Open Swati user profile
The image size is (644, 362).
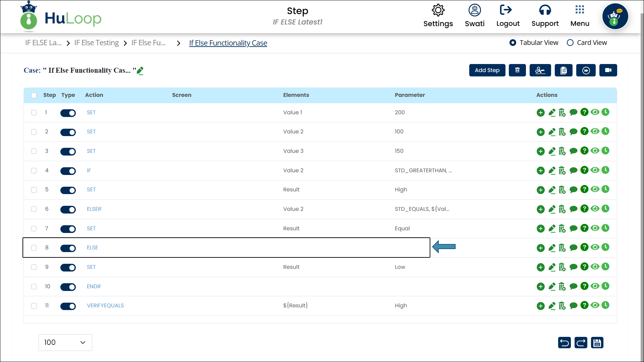point(475,16)
